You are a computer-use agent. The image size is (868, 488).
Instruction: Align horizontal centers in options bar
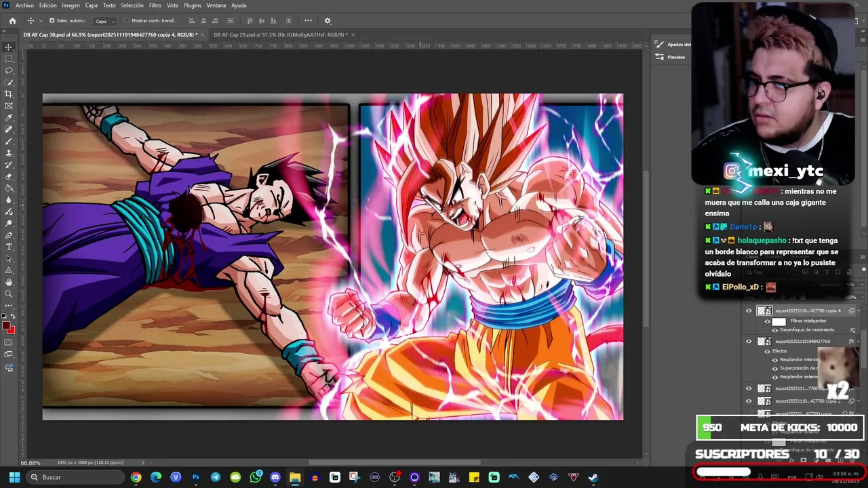click(x=204, y=21)
